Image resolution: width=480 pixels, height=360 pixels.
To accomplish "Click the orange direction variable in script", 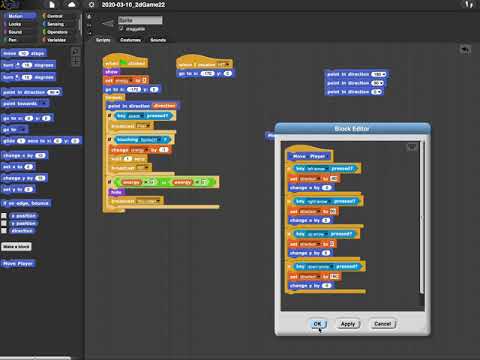I will [165, 106].
